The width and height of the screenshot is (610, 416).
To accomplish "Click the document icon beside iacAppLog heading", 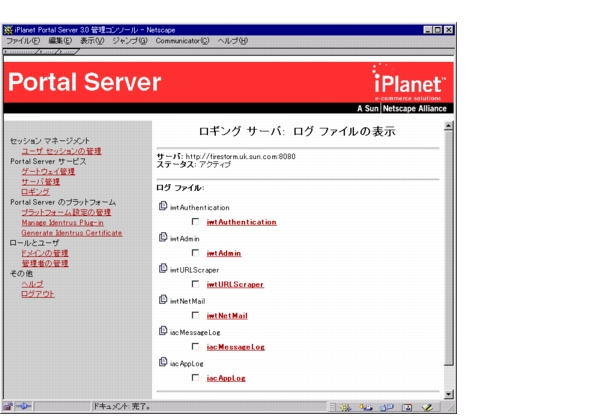I will point(163,362).
